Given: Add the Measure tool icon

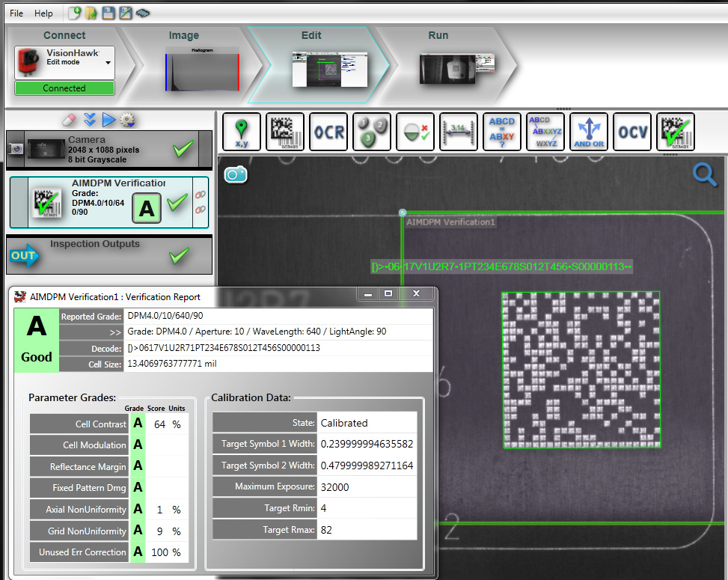Looking at the screenshot, I should tap(458, 132).
